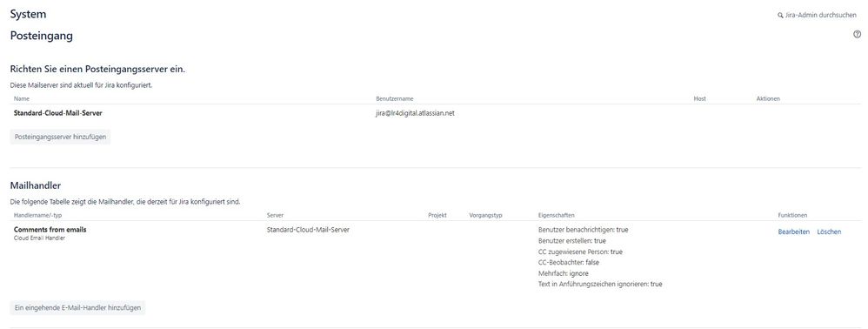The width and height of the screenshot is (868, 329).
Task: Click CC zugewiesene Person: true property
Action: (x=580, y=252)
